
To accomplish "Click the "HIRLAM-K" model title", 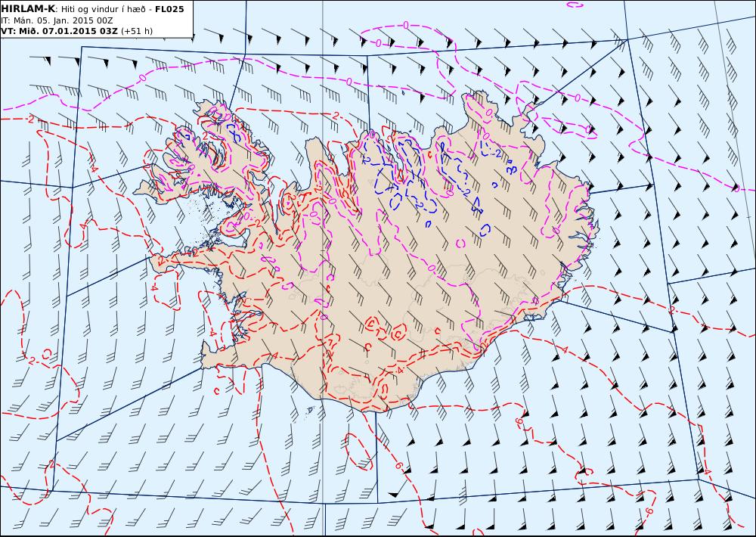I will click(28, 9).
